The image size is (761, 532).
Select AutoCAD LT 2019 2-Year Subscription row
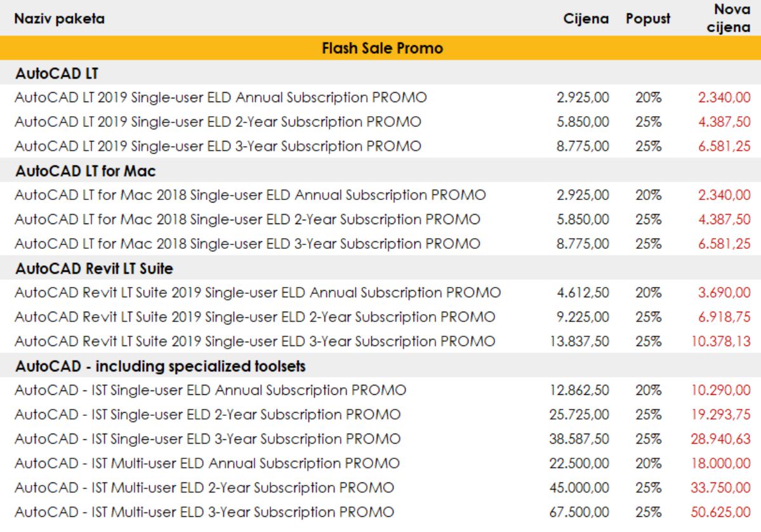click(218, 122)
